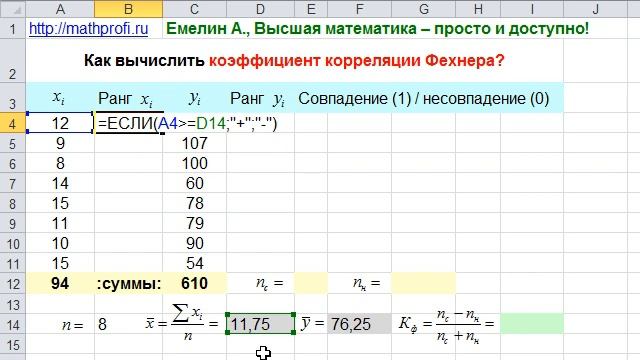Click the 'Ранг yi' header cell
The height and width of the screenshot is (360, 640).
click(260, 98)
